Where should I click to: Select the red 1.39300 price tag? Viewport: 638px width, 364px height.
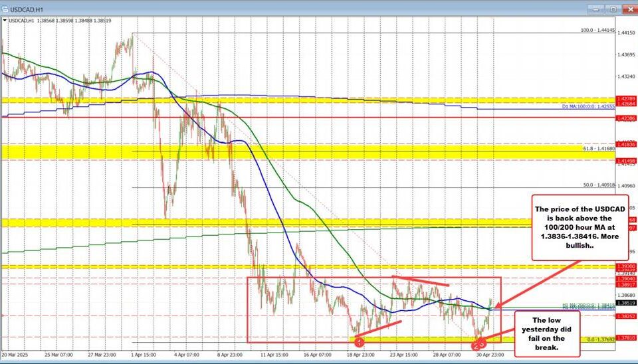click(x=627, y=266)
